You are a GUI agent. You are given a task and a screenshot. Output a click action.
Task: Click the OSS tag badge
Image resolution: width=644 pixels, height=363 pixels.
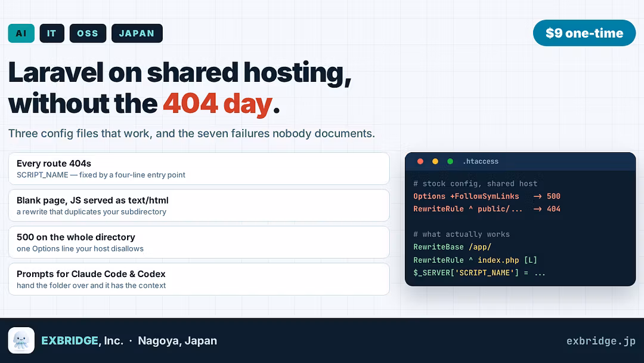(88, 33)
